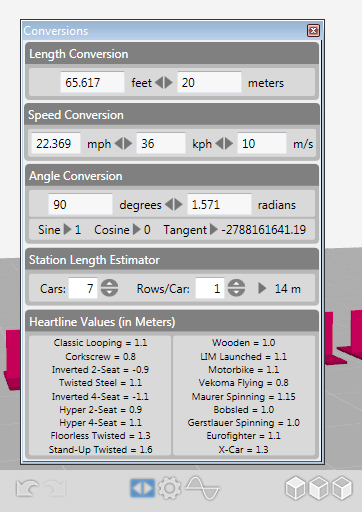Click Twisted Steel = 1.1 entry
The image size is (362, 512).
pyautogui.click(x=100, y=383)
